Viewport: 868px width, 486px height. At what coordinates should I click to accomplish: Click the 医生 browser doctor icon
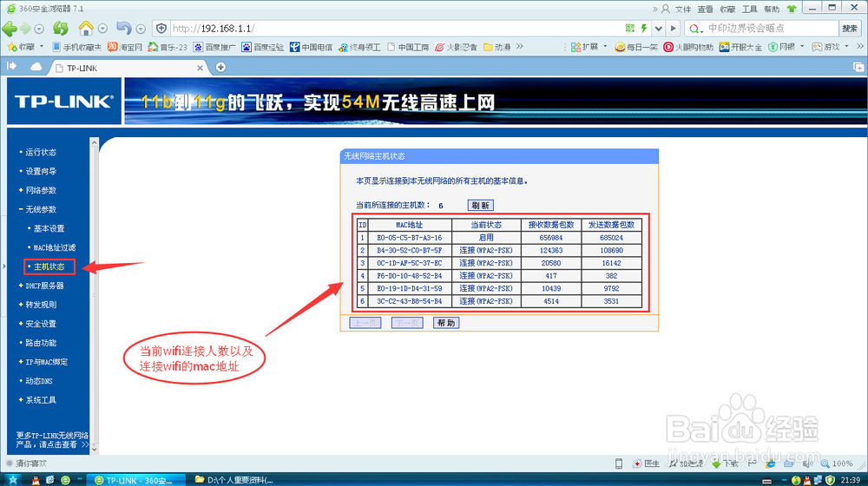[x=647, y=463]
